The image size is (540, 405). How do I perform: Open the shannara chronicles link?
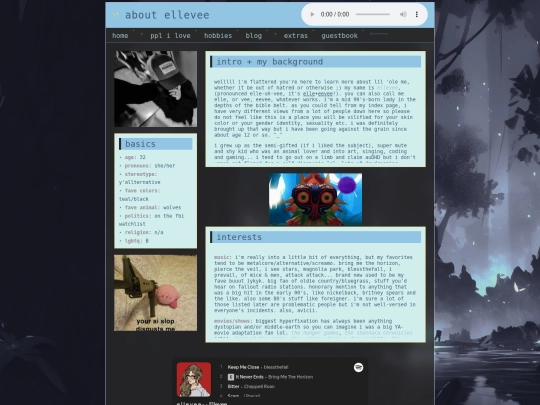(378, 333)
